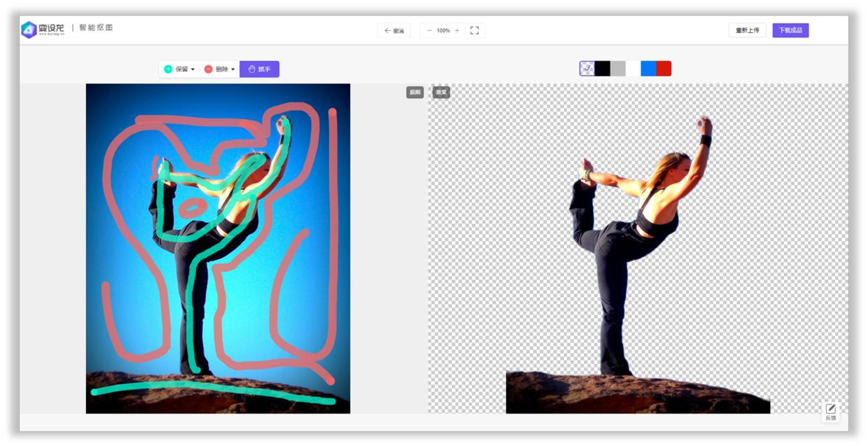Screen dimensions: 868x447
Task: Toggle fullscreen view icon
Action: pyautogui.click(x=475, y=31)
